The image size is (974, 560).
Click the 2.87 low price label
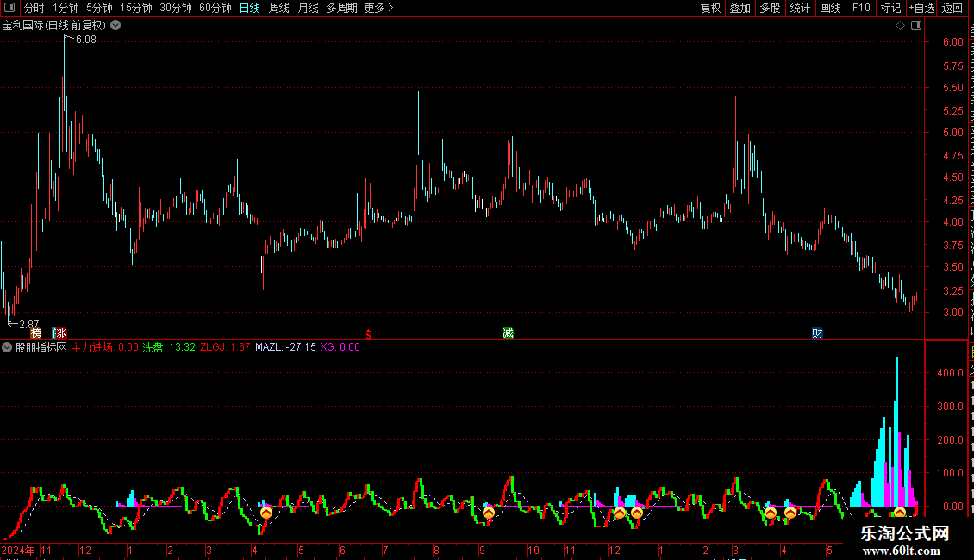29,324
